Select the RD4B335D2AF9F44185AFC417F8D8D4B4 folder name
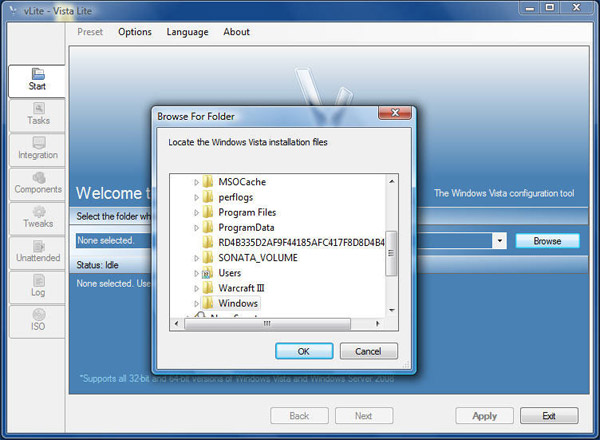600x440 pixels. point(301,243)
